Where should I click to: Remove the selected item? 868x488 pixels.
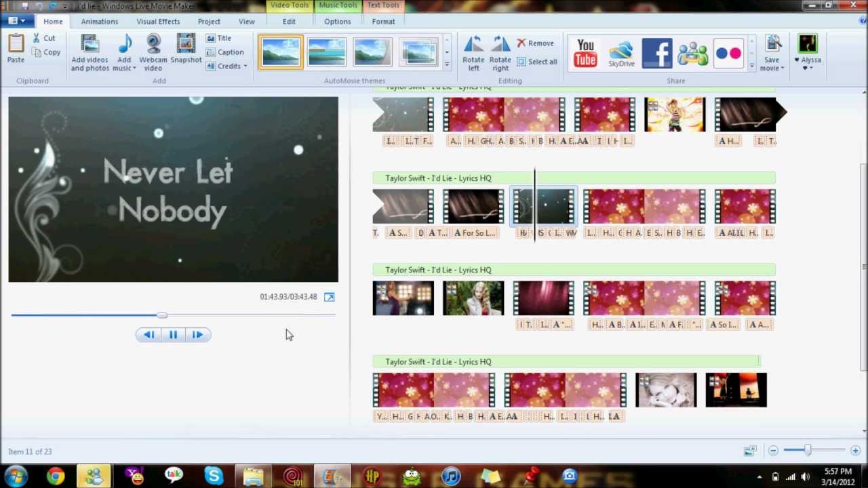(535, 43)
